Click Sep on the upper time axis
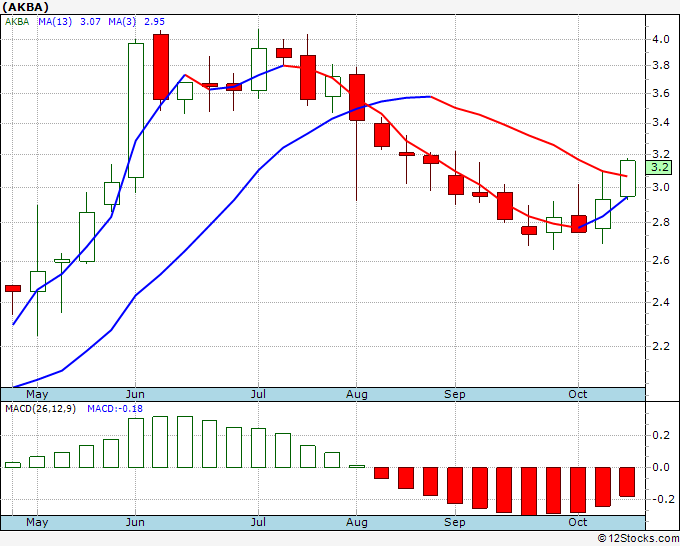The image size is (680, 546). point(454,394)
